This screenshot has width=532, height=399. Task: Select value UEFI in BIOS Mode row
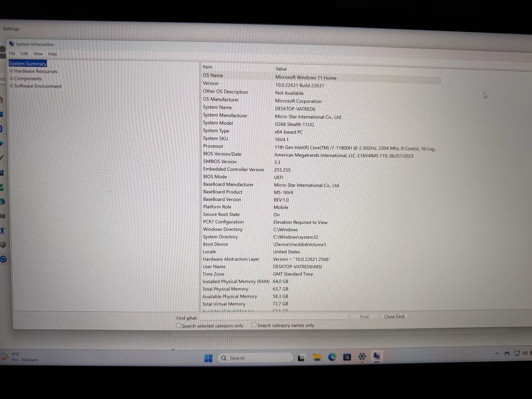pyautogui.click(x=279, y=178)
